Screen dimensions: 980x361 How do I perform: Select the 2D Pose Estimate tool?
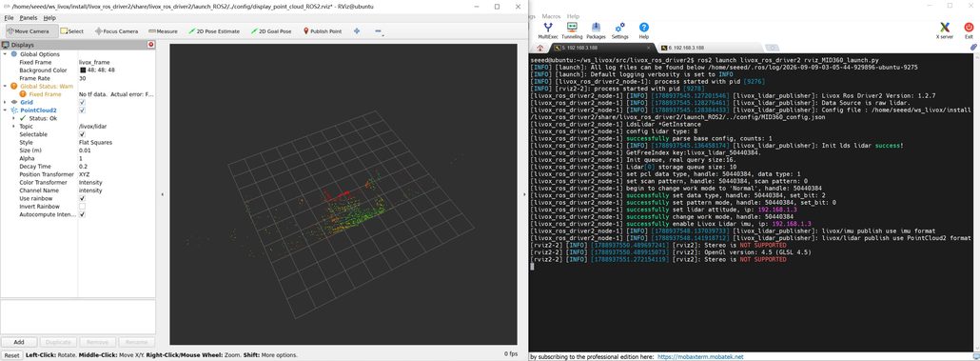[214, 31]
